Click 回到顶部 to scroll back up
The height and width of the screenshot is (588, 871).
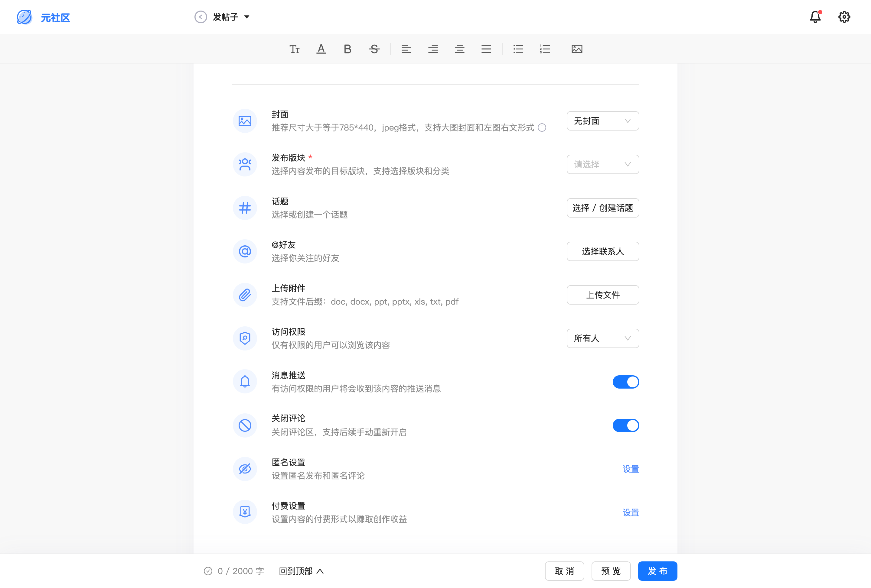coord(301,571)
